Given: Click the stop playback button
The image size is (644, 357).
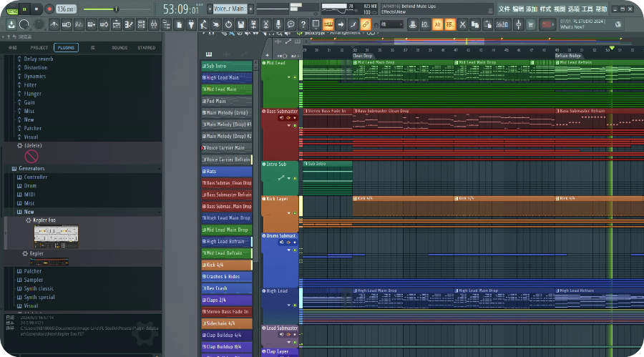Looking at the screenshot, I should coord(37,9).
